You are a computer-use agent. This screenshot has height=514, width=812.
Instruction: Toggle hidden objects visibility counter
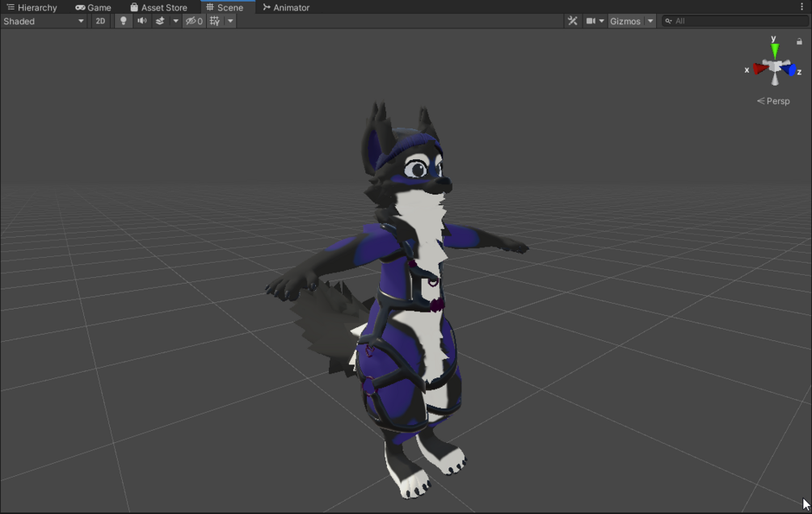coord(194,21)
